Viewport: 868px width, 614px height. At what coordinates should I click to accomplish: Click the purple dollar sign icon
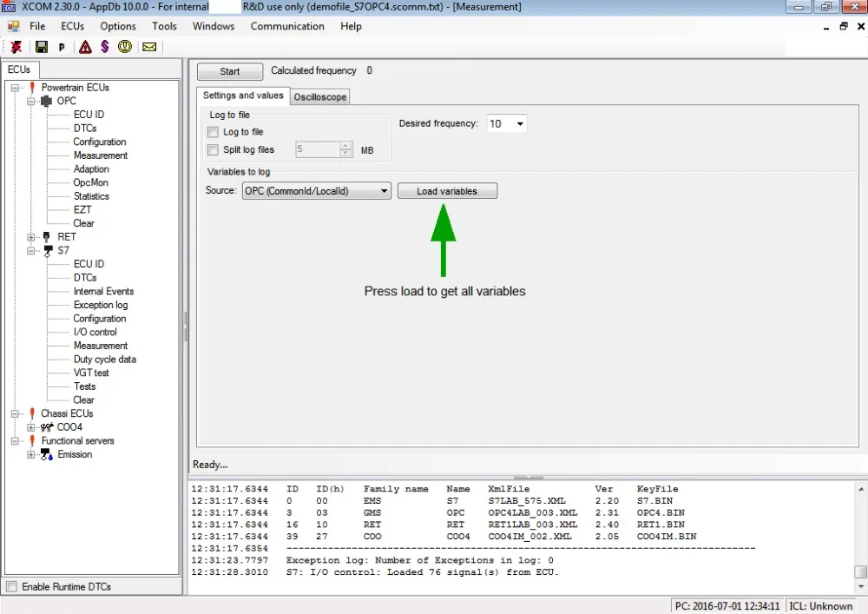(105, 47)
